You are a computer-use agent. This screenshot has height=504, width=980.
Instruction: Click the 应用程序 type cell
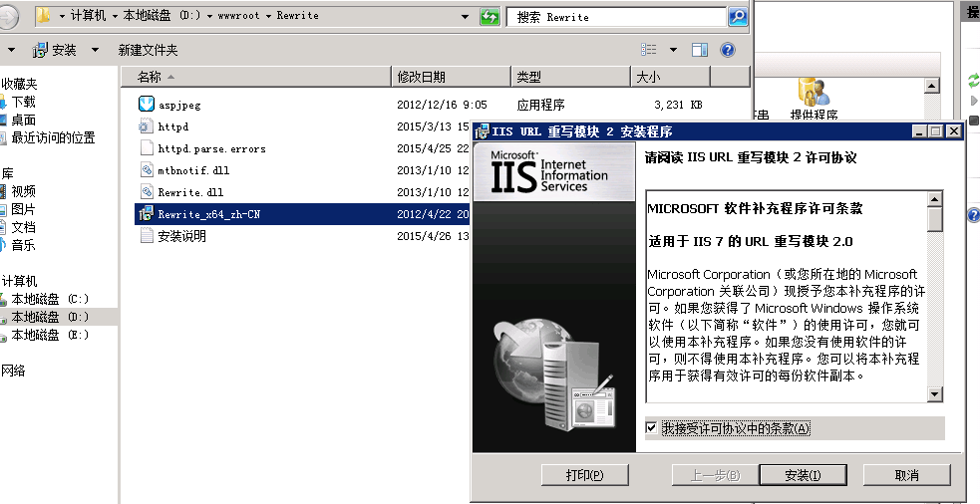coord(540,105)
